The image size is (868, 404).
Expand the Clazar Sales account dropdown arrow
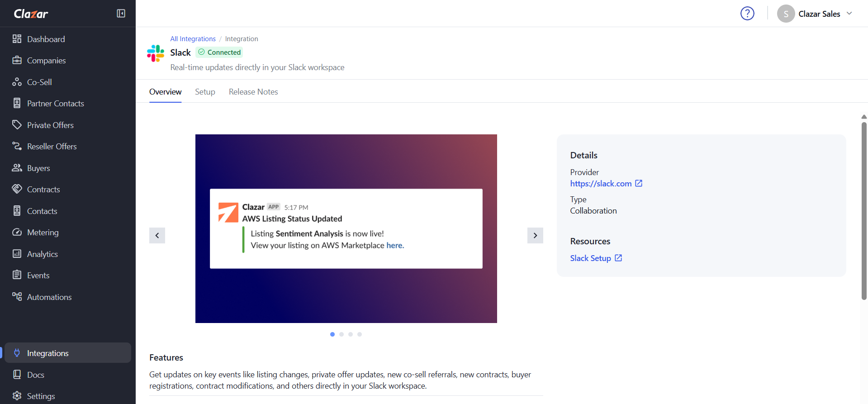(x=849, y=14)
